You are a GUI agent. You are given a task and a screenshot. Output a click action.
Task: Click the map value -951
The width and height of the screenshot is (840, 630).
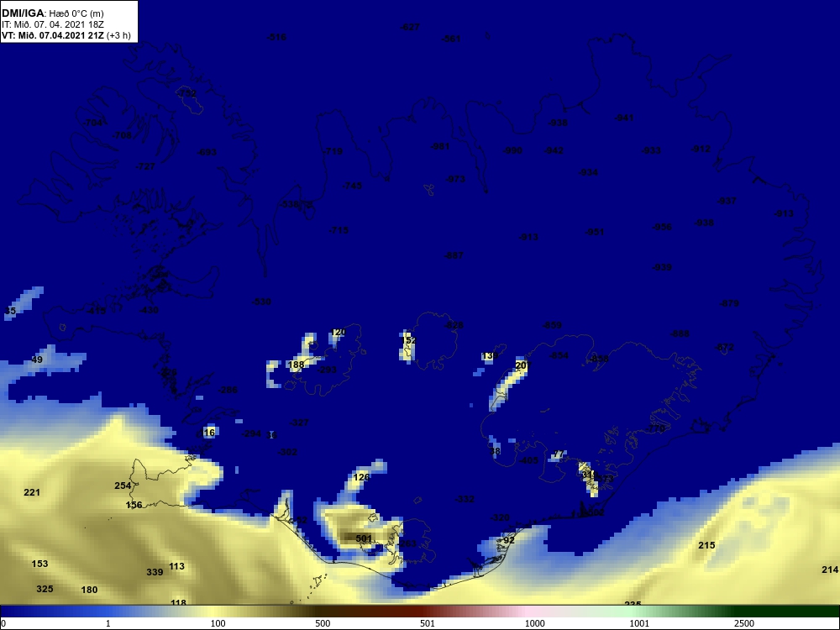[x=595, y=232]
